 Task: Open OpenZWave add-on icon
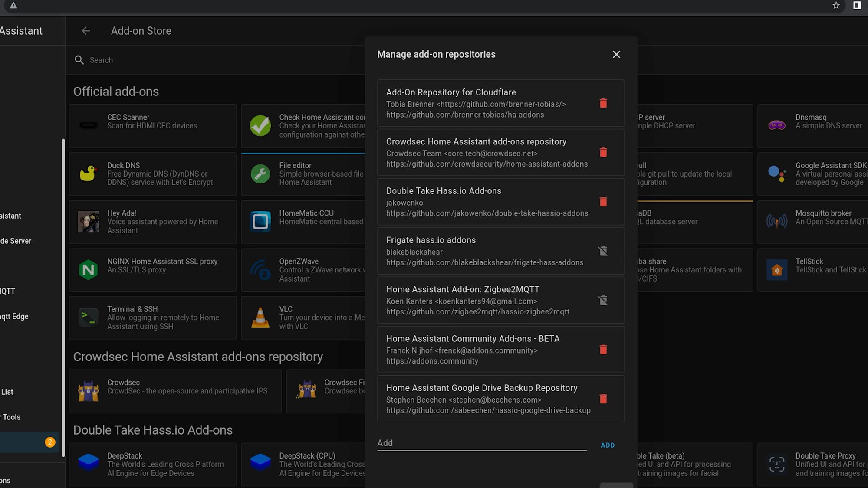[260, 270]
